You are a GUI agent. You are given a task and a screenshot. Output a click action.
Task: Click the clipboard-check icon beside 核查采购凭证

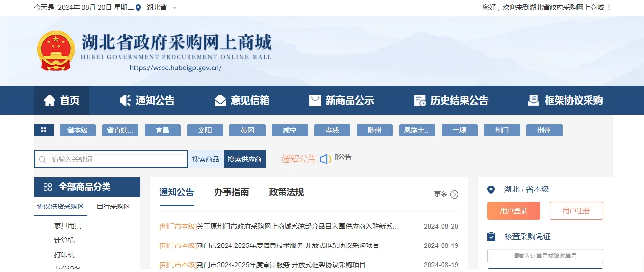coord(491,237)
